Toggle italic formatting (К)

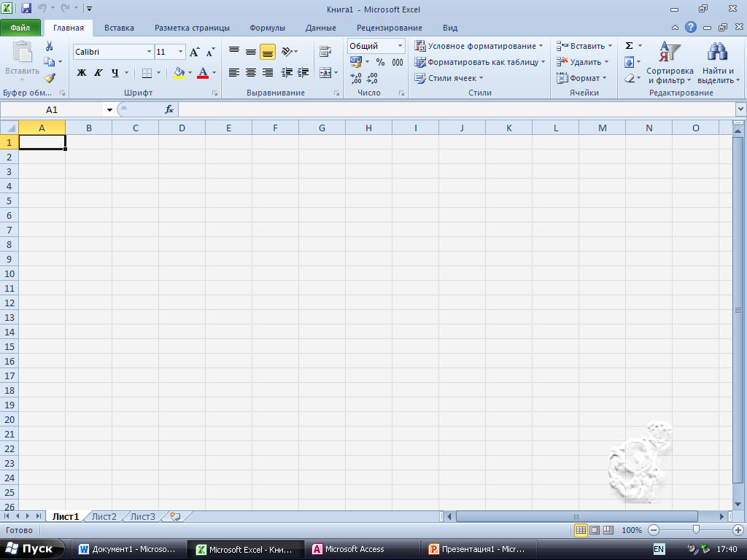(98, 72)
